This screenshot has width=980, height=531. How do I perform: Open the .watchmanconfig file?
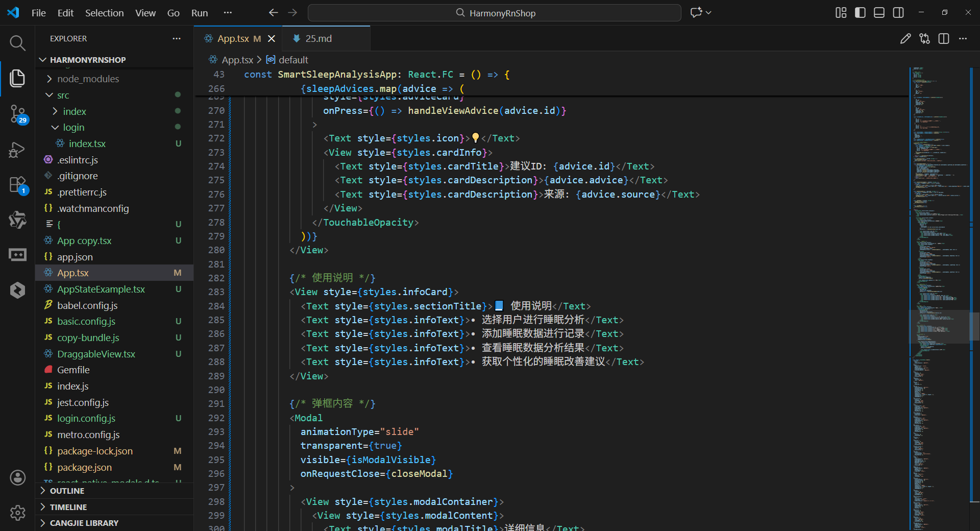114,208
